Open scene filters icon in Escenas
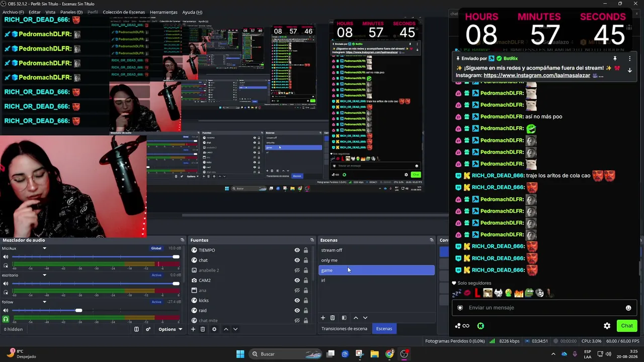This screenshot has width=644, height=362. [x=344, y=318]
